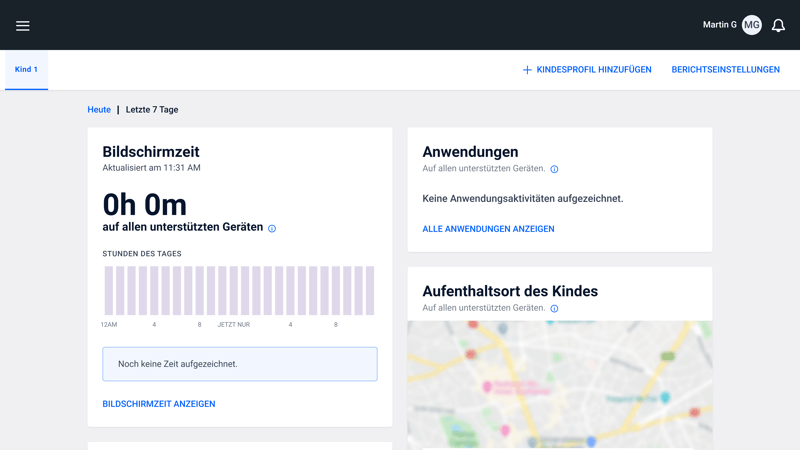Click the 'Noch keine Zeit aufgezeichnet' notice box
800x450 pixels.
(240, 364)
